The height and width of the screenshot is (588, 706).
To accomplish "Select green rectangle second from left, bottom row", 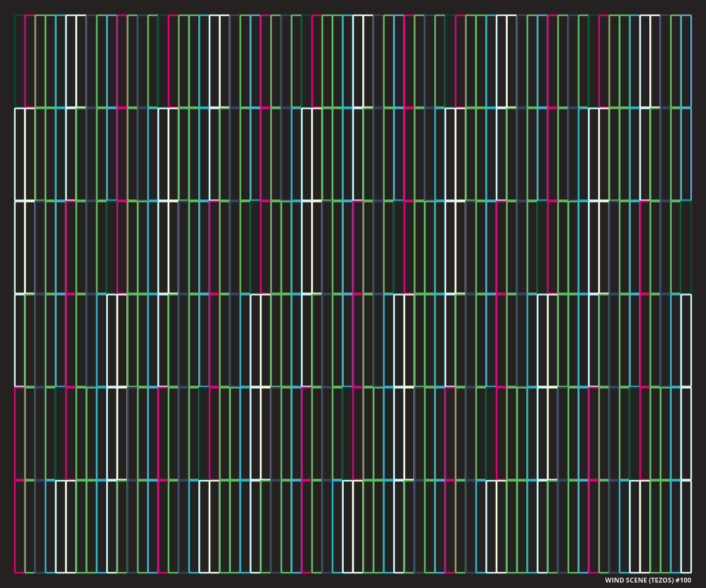I will coord(30,526).
